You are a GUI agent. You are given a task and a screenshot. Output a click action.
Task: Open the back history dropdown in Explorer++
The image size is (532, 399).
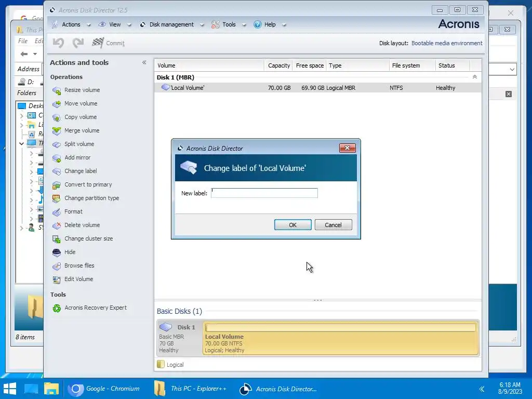(x=35, y=54)
